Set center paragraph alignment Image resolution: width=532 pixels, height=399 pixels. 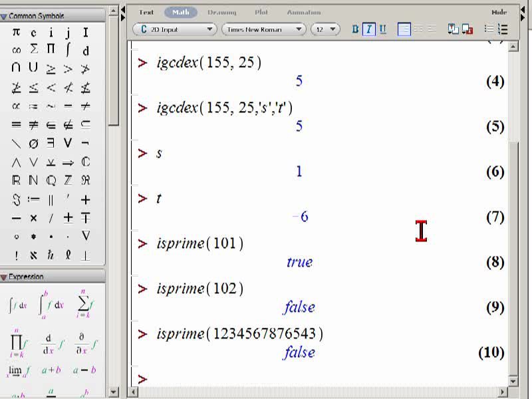pyautogui.click(x=418, y=29)
